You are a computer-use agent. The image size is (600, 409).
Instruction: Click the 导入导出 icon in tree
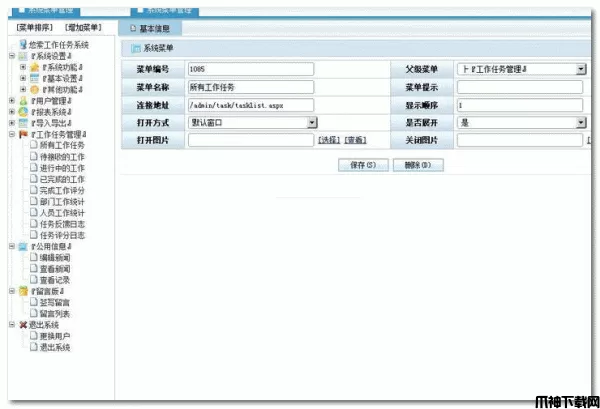tap(22, 122)
